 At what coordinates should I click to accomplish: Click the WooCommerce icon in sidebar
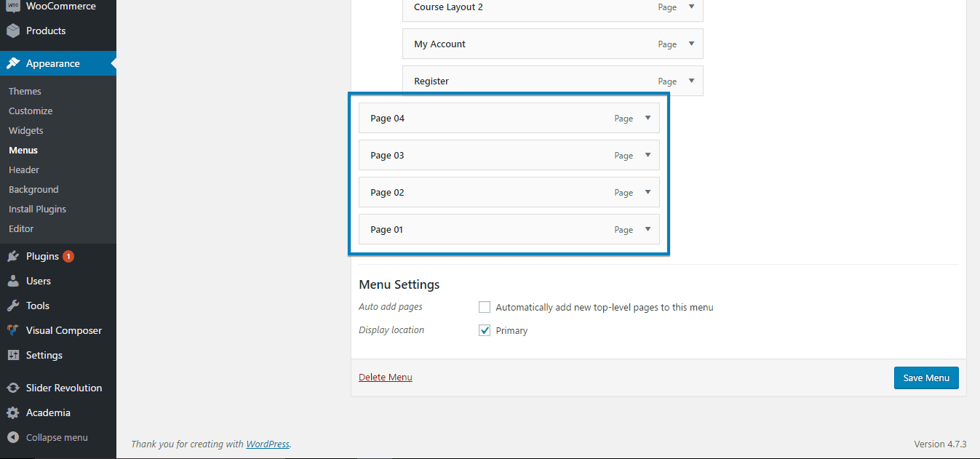(x=13, y=7)
